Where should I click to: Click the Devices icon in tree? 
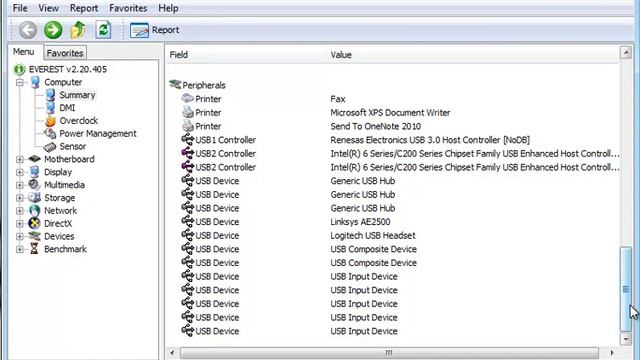(x=35, y=236)
